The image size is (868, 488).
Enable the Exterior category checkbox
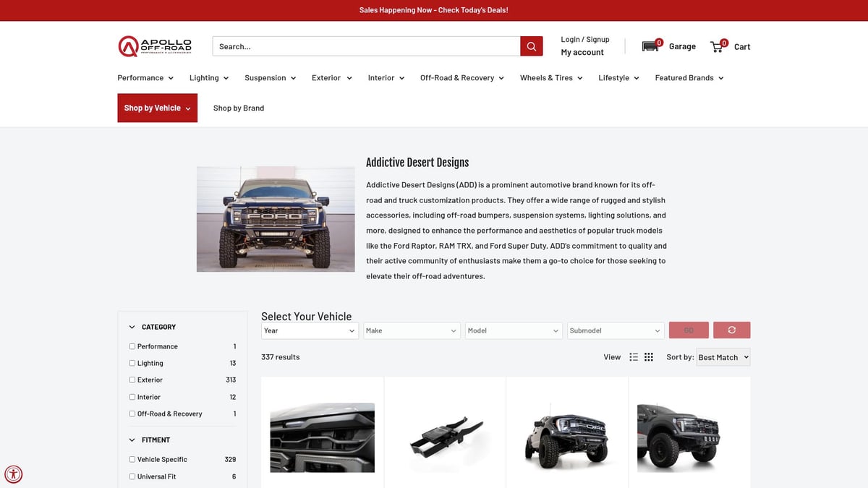[132, 380]
